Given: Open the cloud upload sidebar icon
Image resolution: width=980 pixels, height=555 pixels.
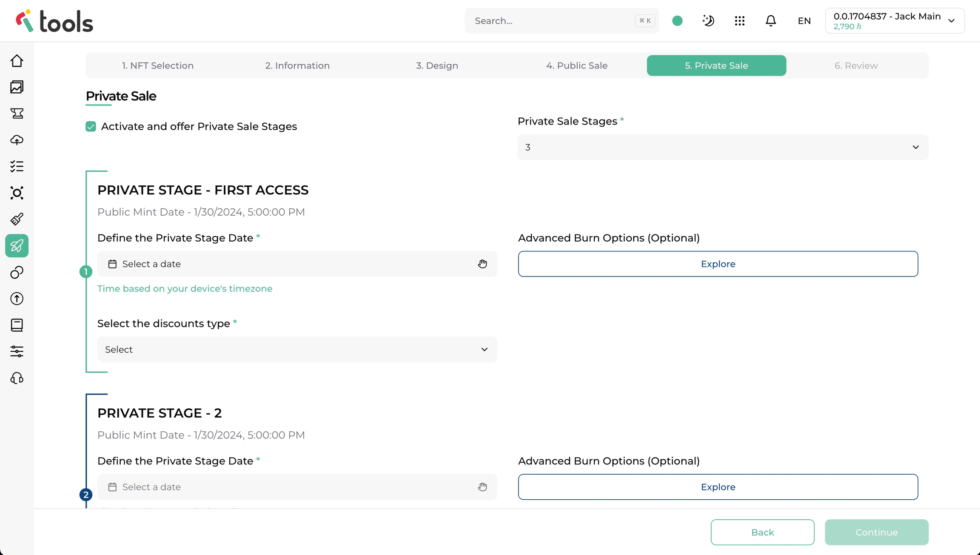Looking at the screenshot, I should (x=17, y=140).
